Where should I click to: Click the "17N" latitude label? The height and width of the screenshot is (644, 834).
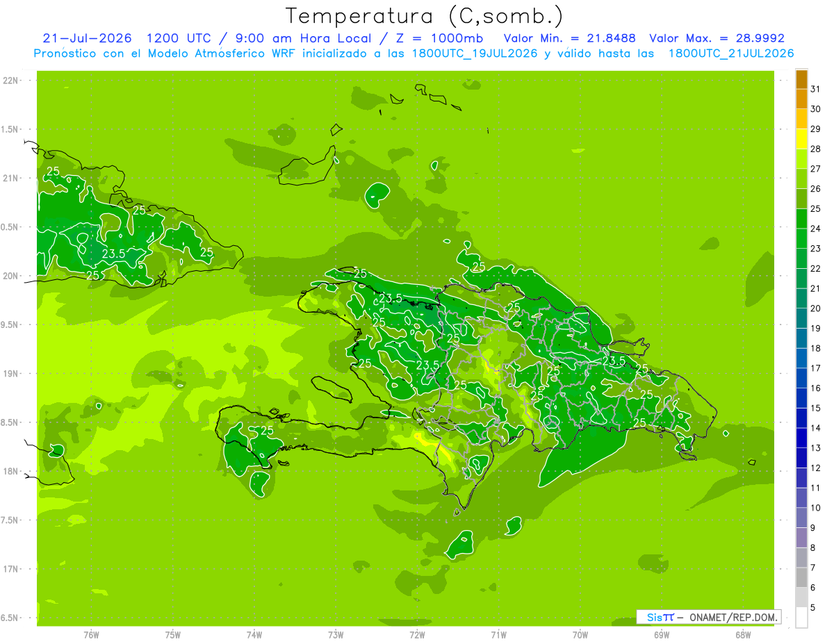10,569
